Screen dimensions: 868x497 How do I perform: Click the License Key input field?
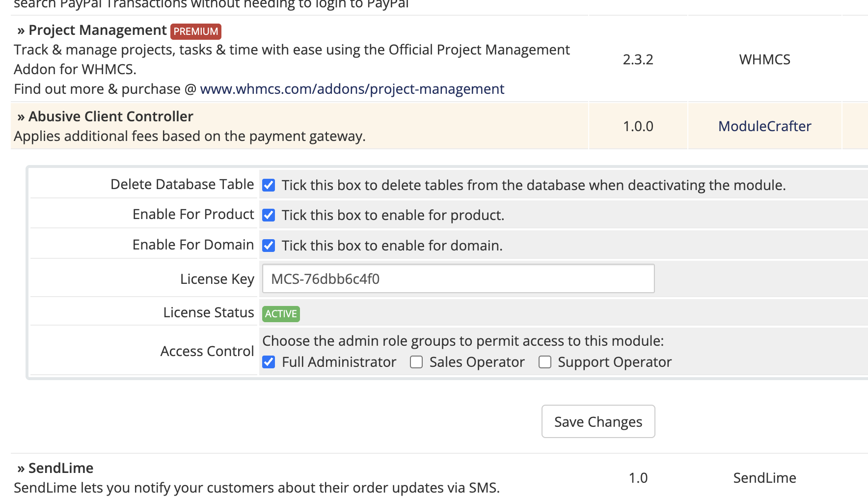coord(458,278)
